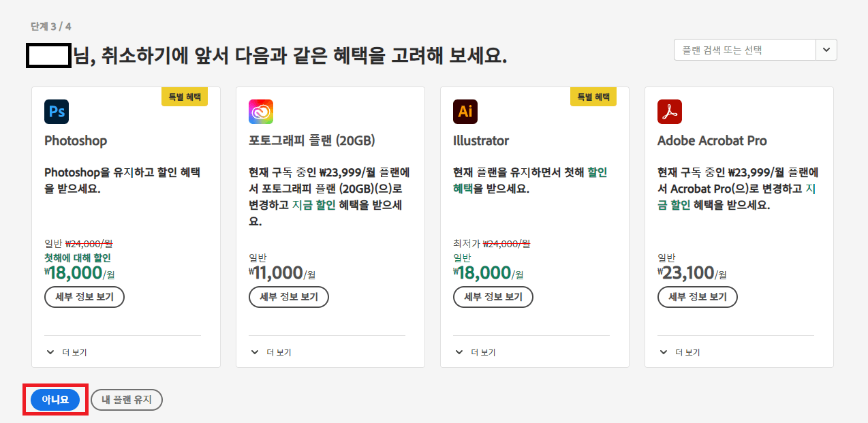Click the Illustrator app icon
Screen dimensions: 868x423
click(465, 111)
